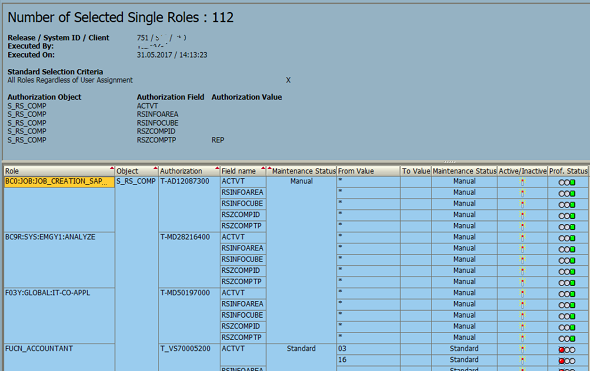Screen dimensions: 590x371
Task: Click Standard status next to T_VS70005200 ACTVT
Action: coord(301,348)
